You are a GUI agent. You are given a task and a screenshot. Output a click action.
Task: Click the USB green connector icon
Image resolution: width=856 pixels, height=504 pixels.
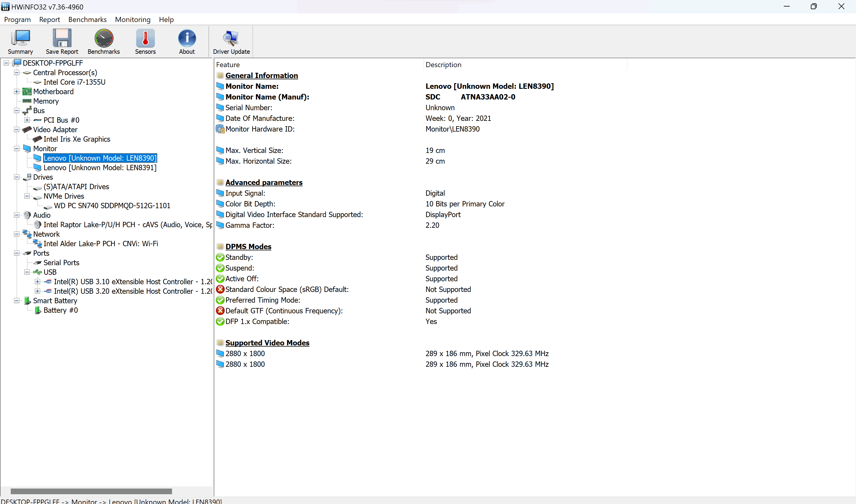(37, 272)
